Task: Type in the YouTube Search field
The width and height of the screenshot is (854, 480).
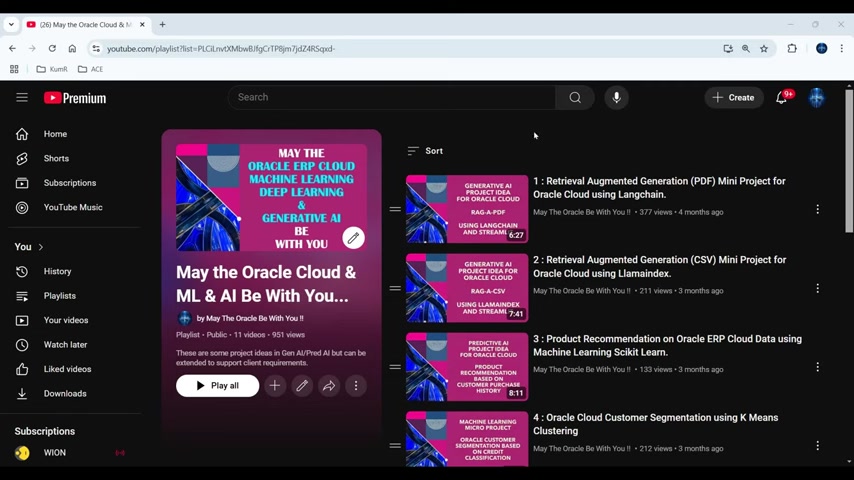Action: pos(392,98)
